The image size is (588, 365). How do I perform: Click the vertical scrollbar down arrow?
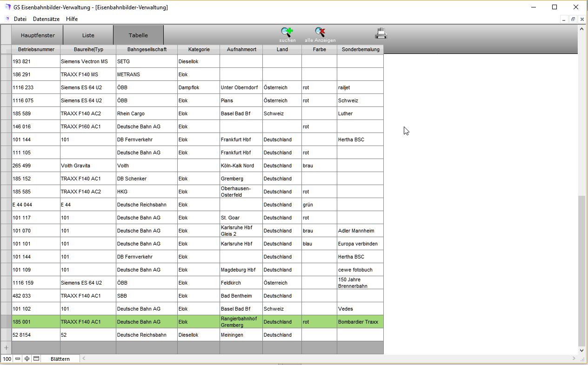[x=581, y=350]
